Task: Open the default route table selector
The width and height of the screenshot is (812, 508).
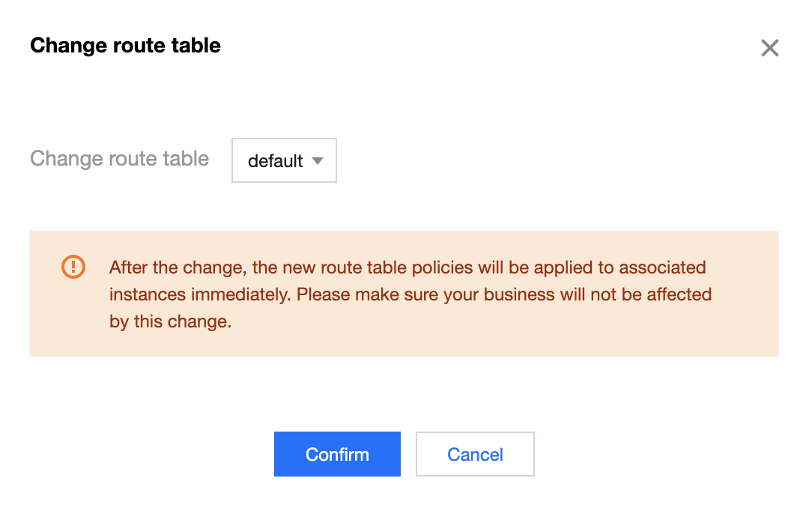Action: [285, 160]
